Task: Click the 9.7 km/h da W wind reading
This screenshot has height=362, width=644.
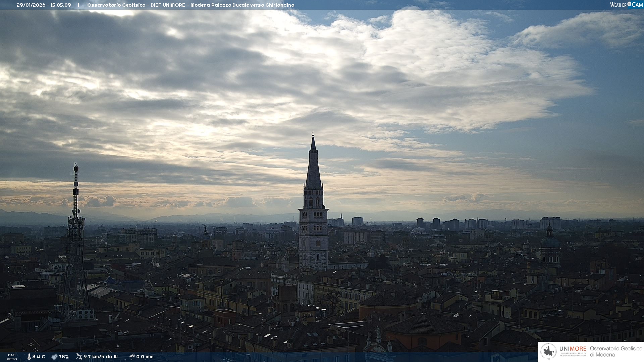Action: pos(101,357)
